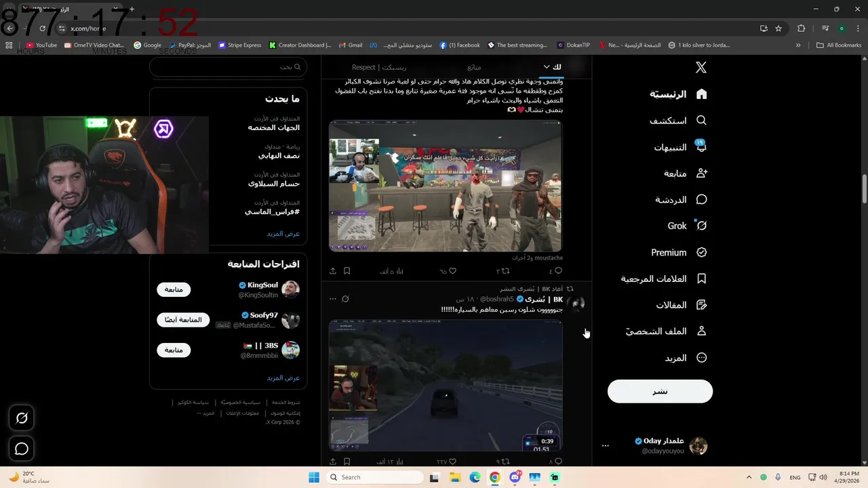Click the نشر post button
The height and width of the screenshot is (488, 868).
[660, 391]
